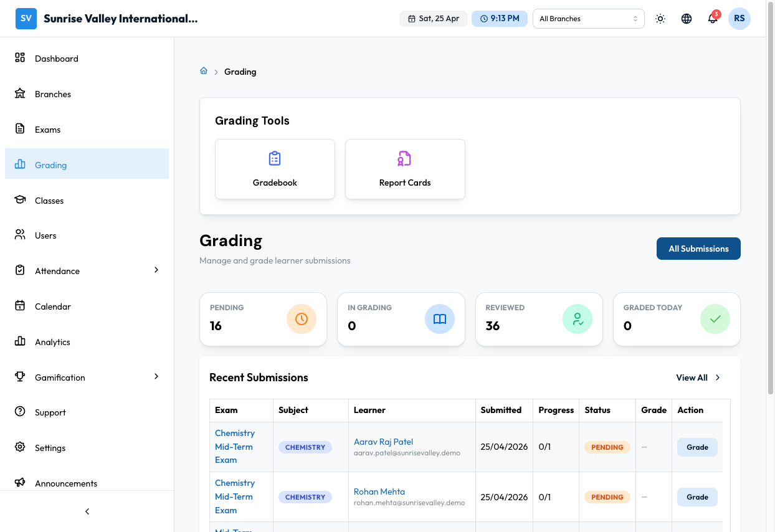Click Sunrise Valley International school name

click(x=121, y=19)
